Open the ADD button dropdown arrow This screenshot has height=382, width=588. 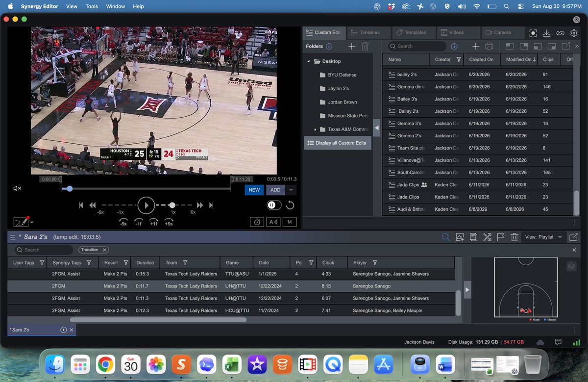click(x=291, y=190)
